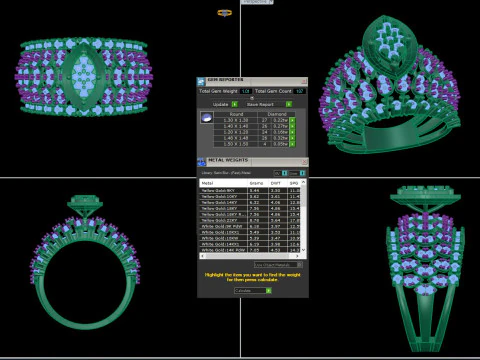Click the Total Gem Count value field
Image resolution: width=480 pixels, height=360 pixels.
tap(299, 91)
